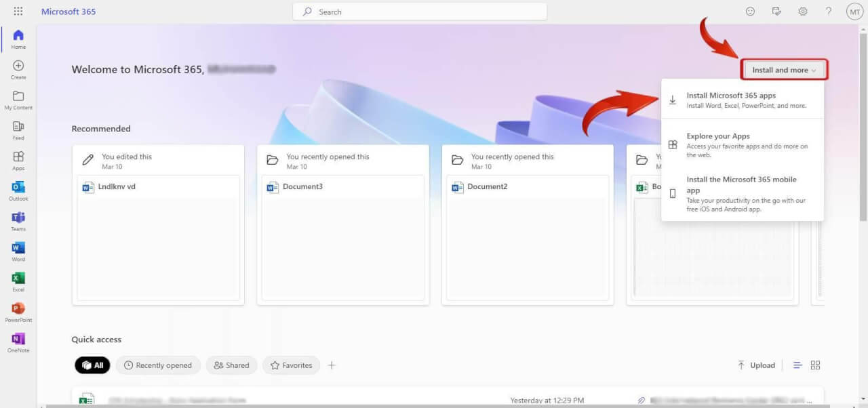Launch Teams from sidebar

(18, 222)
